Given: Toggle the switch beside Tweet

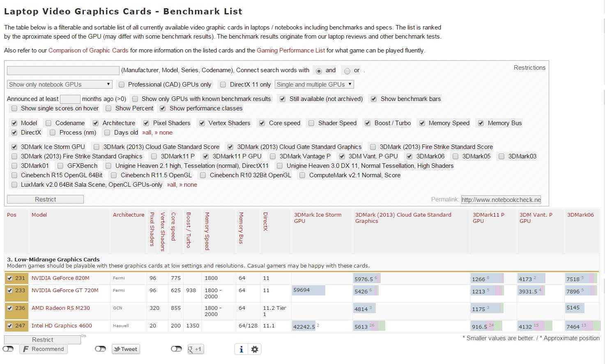Looking at the screenshot, I should (100, 349).
